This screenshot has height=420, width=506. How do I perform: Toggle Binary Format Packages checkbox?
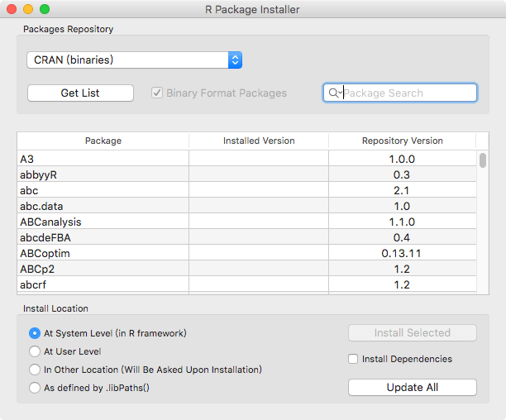[157, 93]
